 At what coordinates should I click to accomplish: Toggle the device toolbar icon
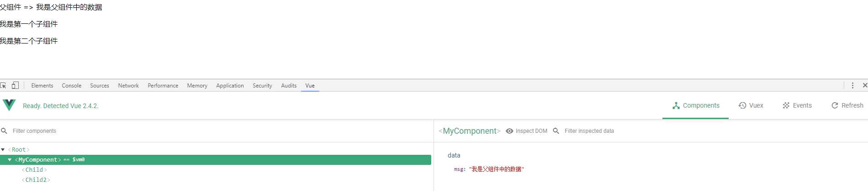pyautogui.click(x=15, y=85)
